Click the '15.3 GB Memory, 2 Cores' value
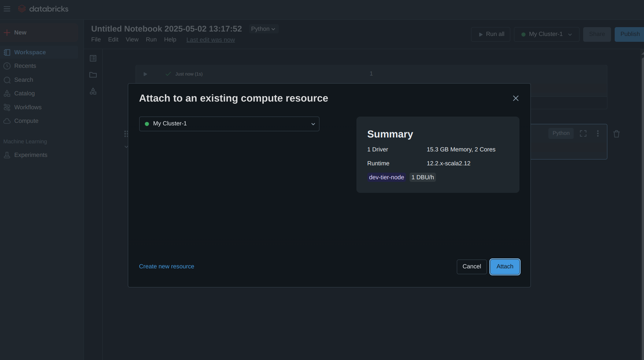Image resolution: width=644 pixels, height=360 pixels. click(x=461, y=150)
